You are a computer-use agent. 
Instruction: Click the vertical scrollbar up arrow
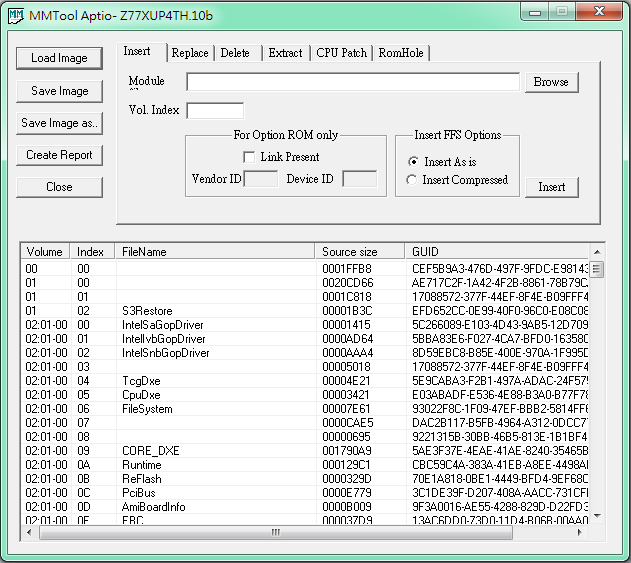pos(597,252)
